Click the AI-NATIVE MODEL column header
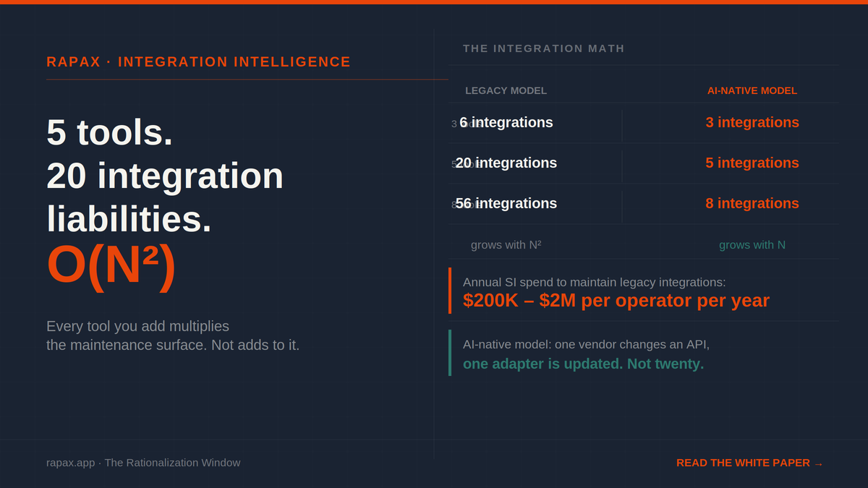 point(752,90)
